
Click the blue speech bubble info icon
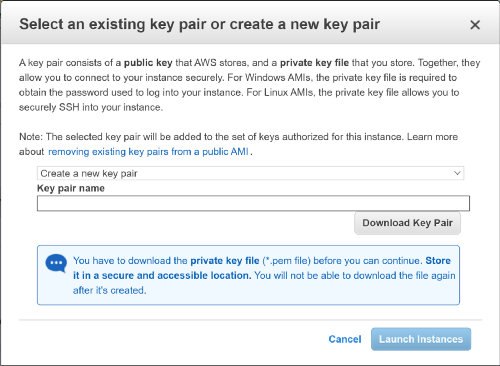[x=56, y=263]
